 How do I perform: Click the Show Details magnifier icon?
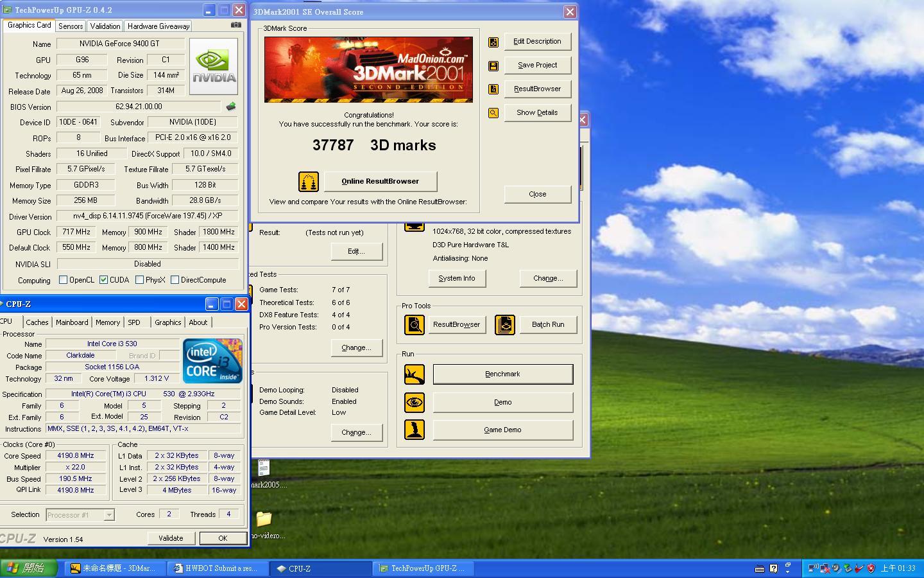(x=493, y=113)
